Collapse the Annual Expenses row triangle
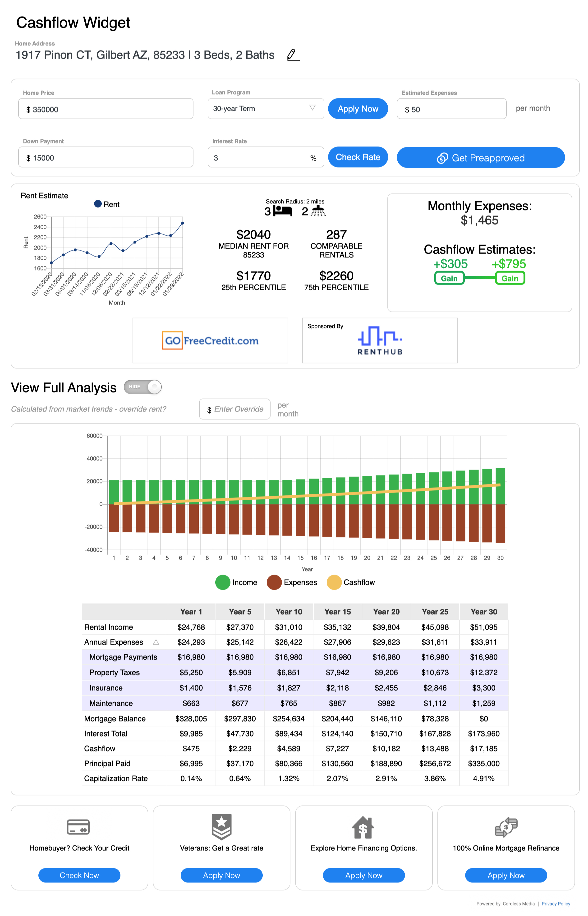This screenshot has height=916, width=588. pyautogui.click(x=156, y=642)
